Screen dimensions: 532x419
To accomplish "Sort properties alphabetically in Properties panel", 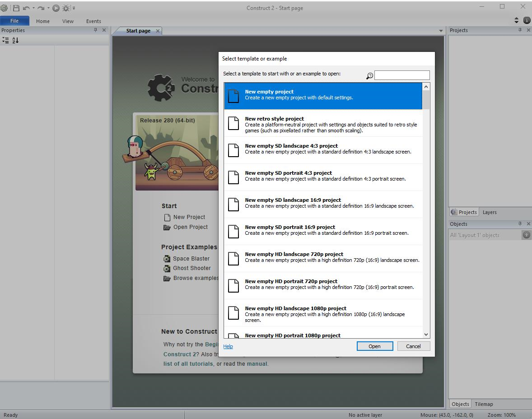I will point(15,40).
